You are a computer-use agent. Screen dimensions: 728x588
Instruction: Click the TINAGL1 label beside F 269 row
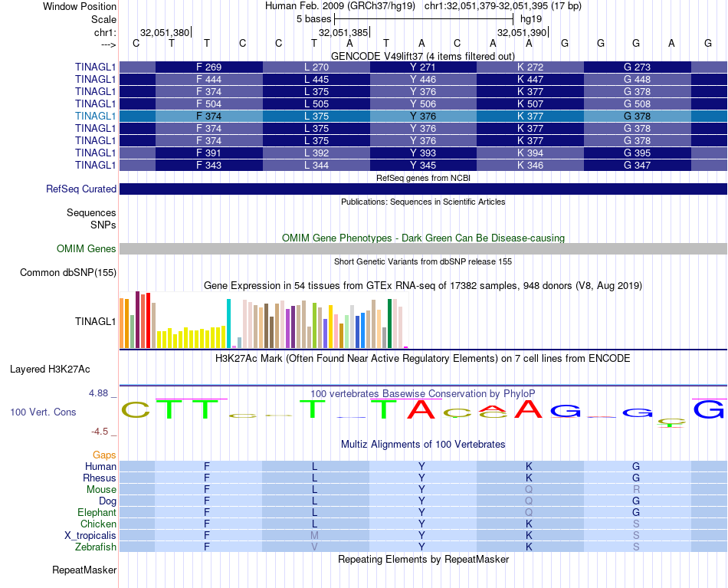pos(95,67)
